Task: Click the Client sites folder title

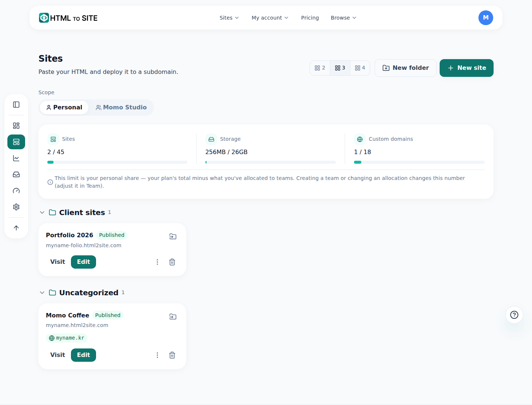Action: 82,212
